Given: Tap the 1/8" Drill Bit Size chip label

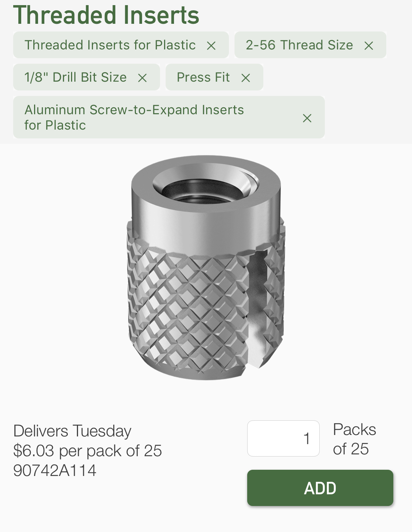Looking at the screenshot, I should pos(75,77).
